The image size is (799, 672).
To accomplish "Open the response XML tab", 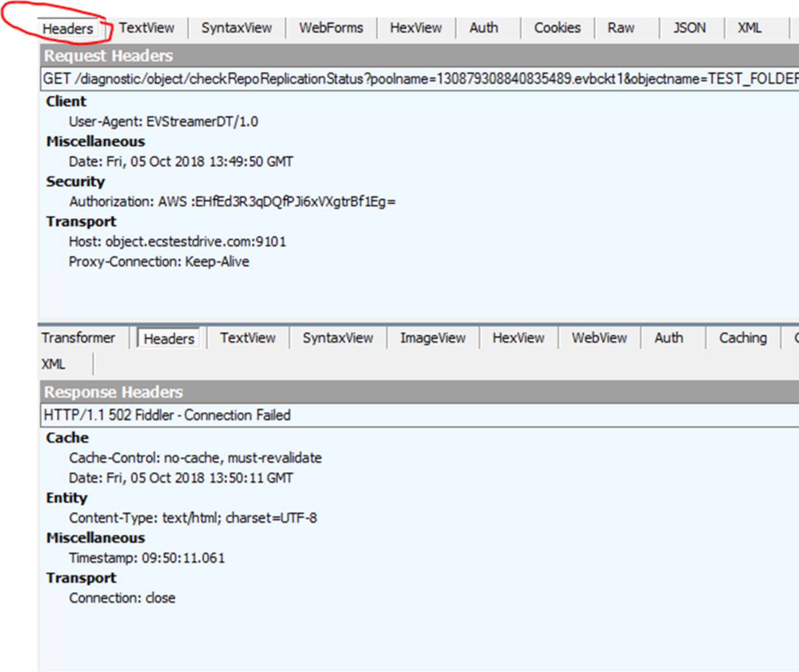I will 53,364.
